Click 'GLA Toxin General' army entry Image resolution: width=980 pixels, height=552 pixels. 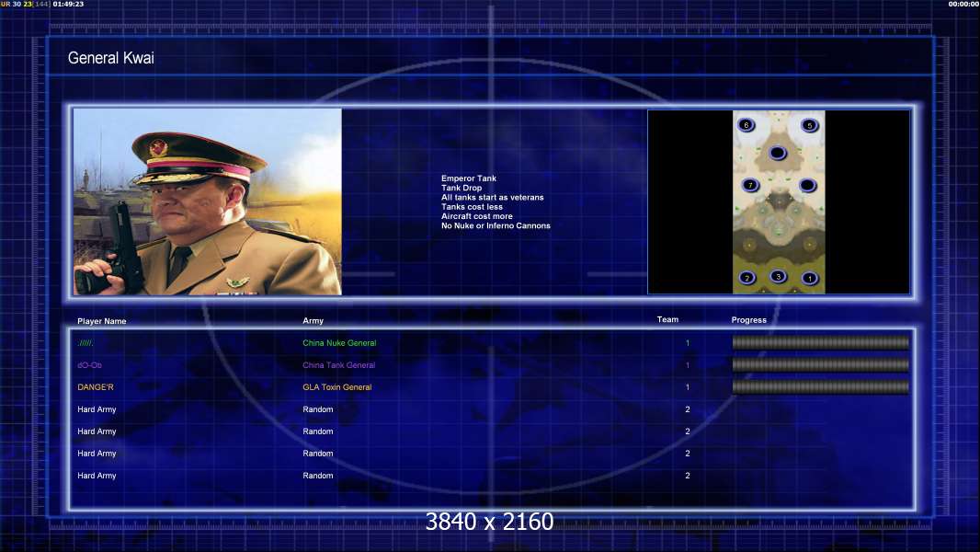[336, 387]
